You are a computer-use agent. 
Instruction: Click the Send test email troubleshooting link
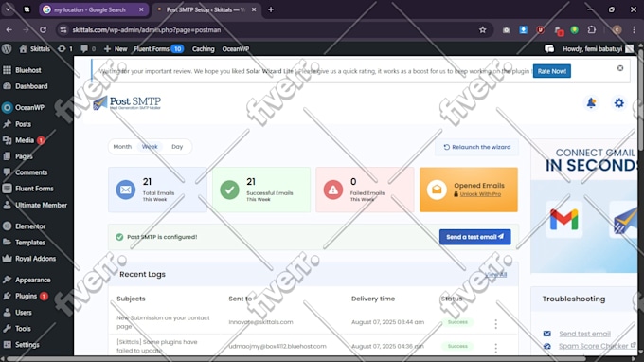(x=584, y=334)
